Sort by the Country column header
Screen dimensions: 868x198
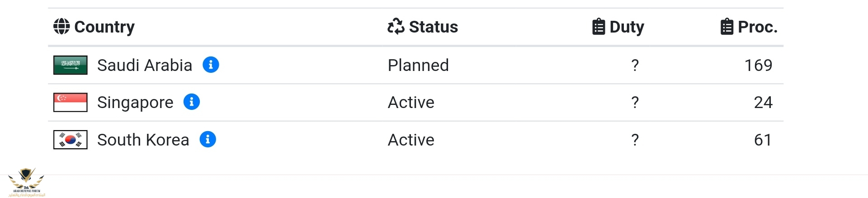(x=104, y=27)
